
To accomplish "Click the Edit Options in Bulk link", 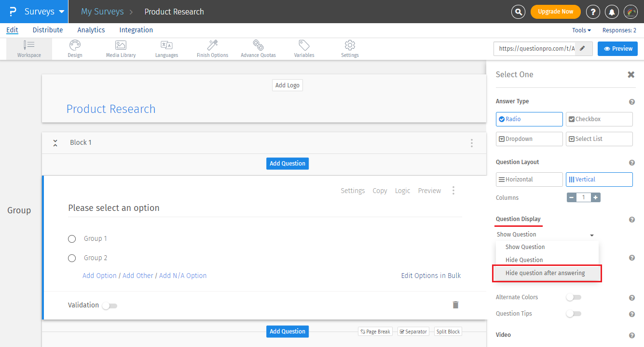I will pyautogui.click(x=431, y=276).
